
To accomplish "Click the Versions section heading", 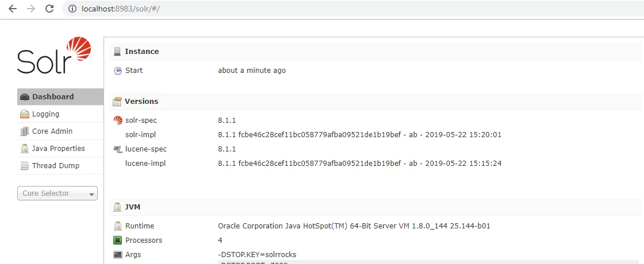I will point(141,101).
